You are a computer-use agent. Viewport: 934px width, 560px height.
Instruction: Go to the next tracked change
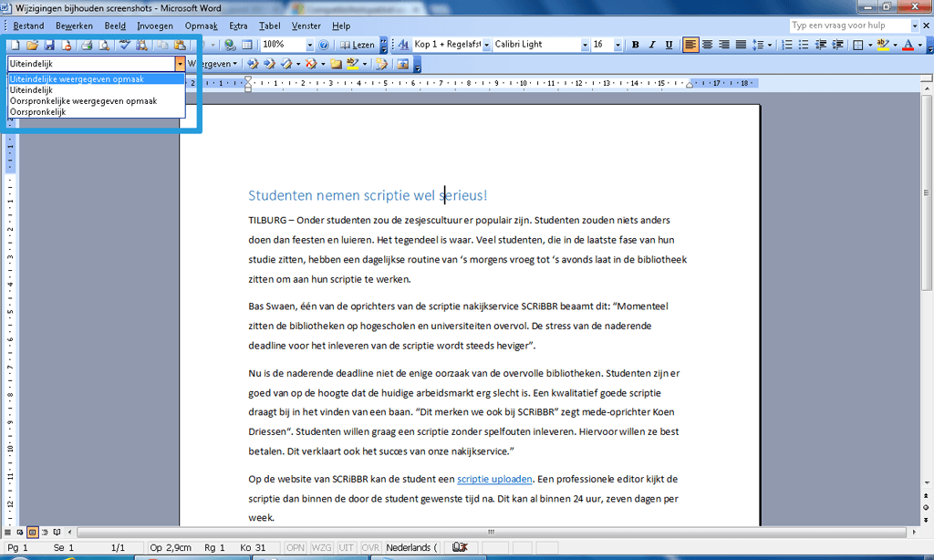(x=269, y=64)
